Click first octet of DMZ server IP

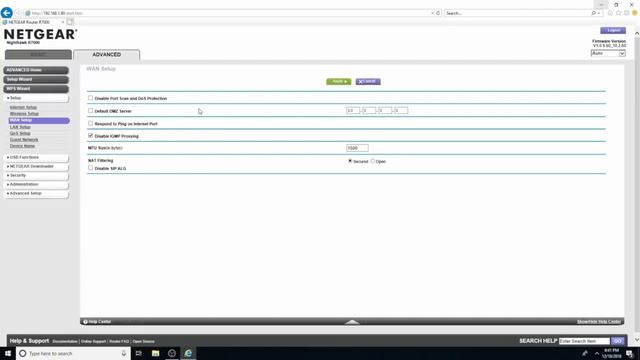coord(353,111)
